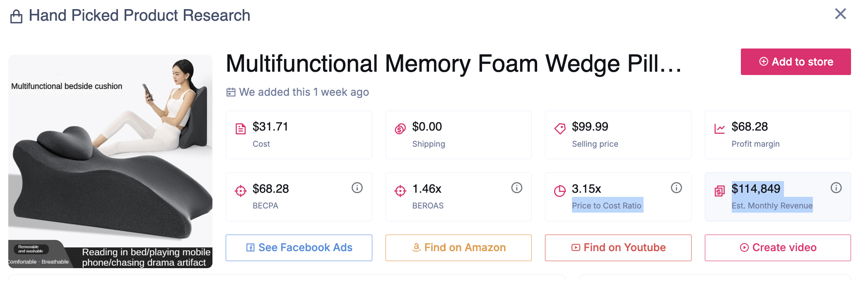Click the BECPA info icon
The width and height of the screenshot is (868, 281).
point(357,188)
